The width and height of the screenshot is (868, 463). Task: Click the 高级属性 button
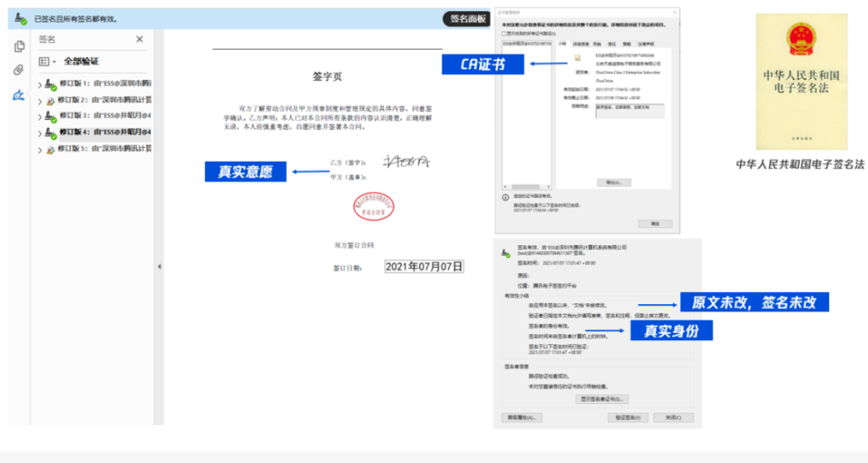click(x=521, y=417)
